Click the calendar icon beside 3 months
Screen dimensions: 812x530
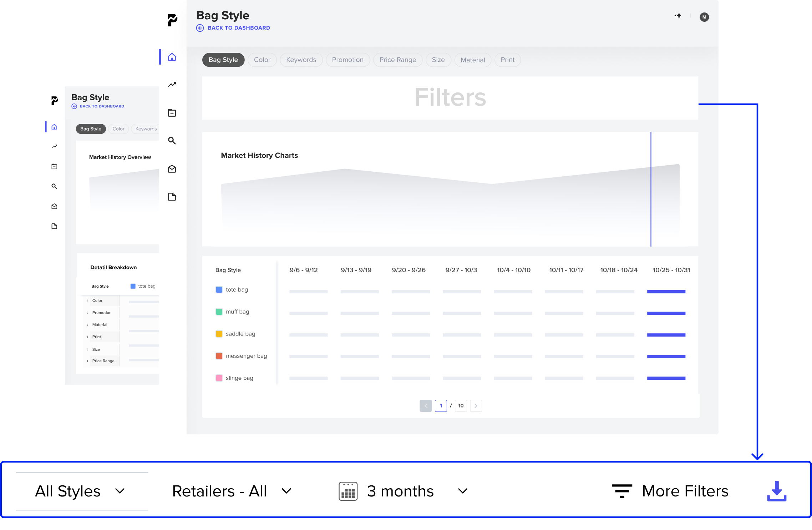coord(348,491)
